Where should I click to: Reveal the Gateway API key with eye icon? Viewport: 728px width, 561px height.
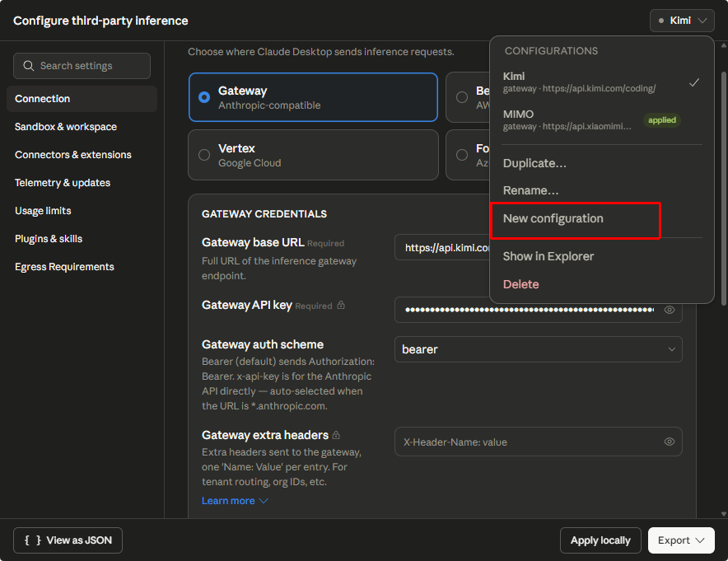pyautogui.click(x=669, y=310)
